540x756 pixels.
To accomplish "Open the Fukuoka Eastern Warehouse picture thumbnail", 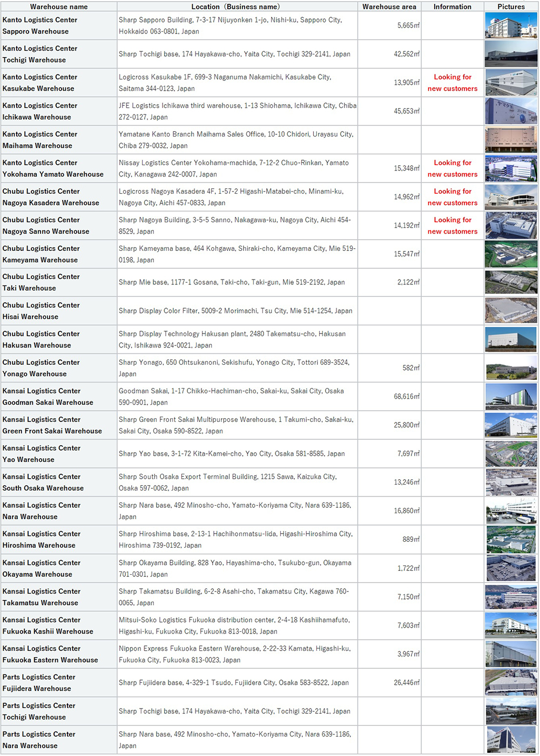I will coord(511,654).
